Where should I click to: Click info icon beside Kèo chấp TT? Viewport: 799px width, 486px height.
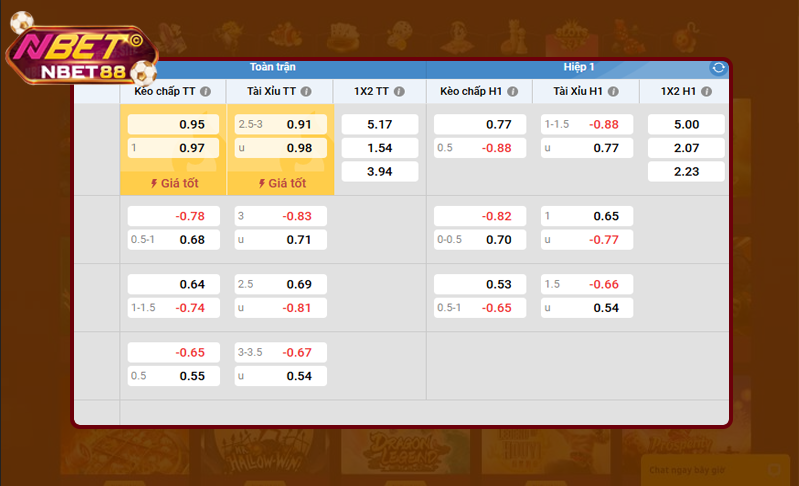pos(205,91)
